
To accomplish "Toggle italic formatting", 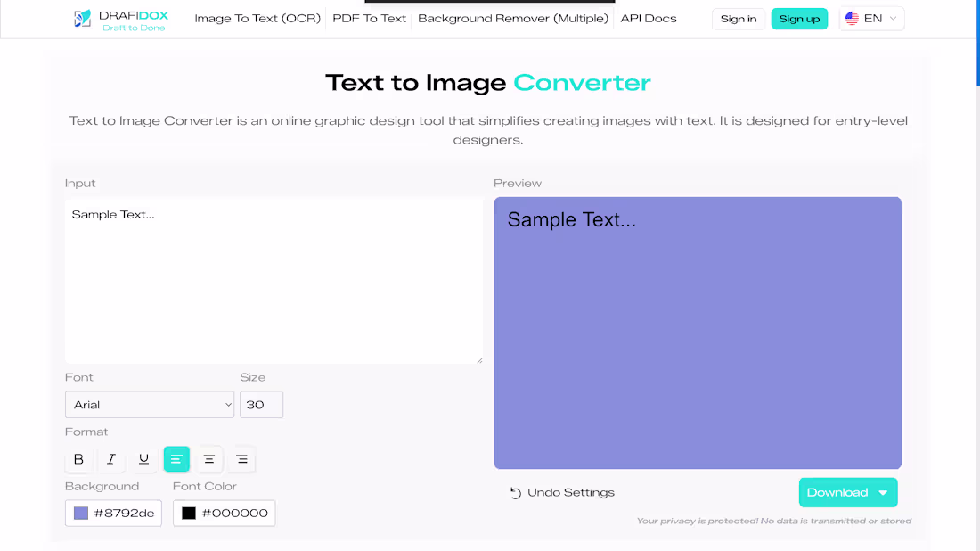I will coord(111,458).
